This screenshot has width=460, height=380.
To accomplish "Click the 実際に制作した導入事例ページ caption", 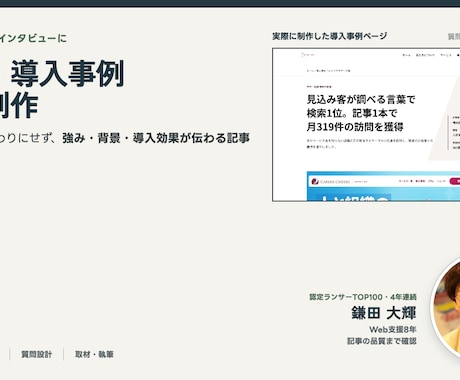I will (x=329, y=36).
